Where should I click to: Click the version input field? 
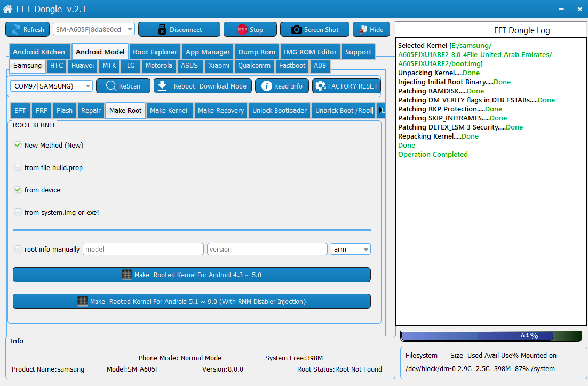(x=267, y=249)
